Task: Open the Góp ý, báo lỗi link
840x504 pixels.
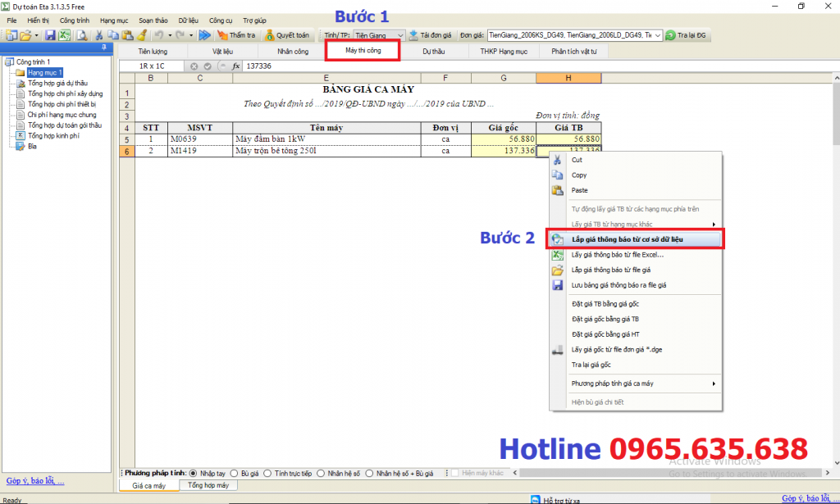Action: click(35, 481)
